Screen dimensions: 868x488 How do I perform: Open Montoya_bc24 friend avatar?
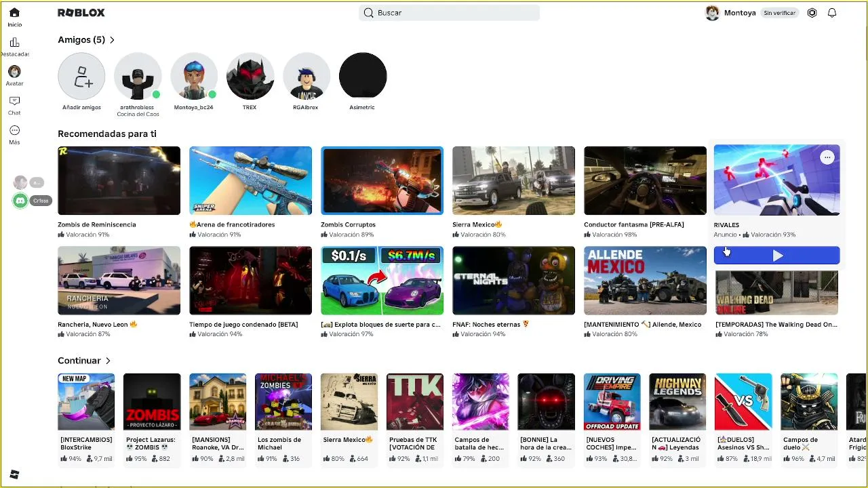(x=194, y=76)
